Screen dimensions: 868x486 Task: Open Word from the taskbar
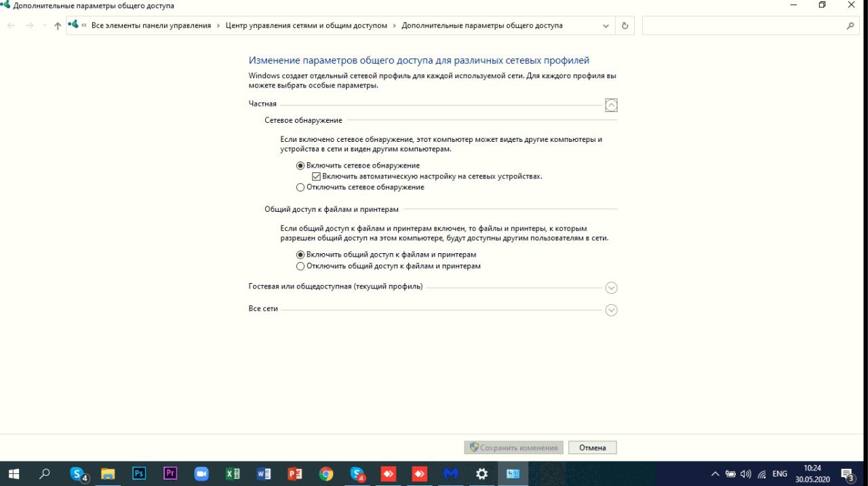click(x=264, y=474)
